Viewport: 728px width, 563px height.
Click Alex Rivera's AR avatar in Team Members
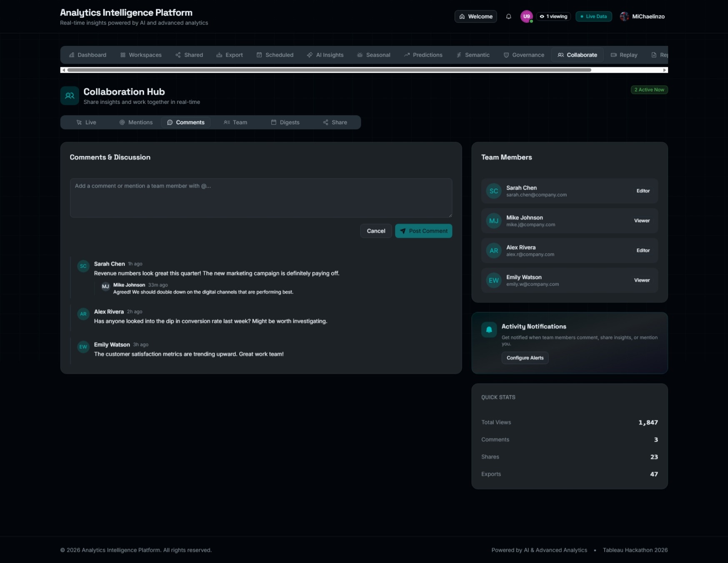click(x=494, y=251)
